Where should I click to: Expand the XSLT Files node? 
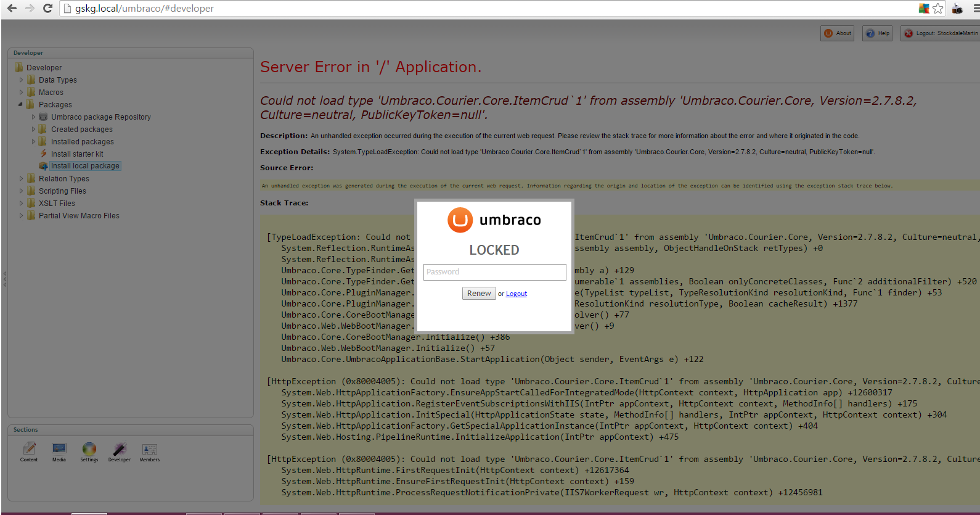coord(21,204)
